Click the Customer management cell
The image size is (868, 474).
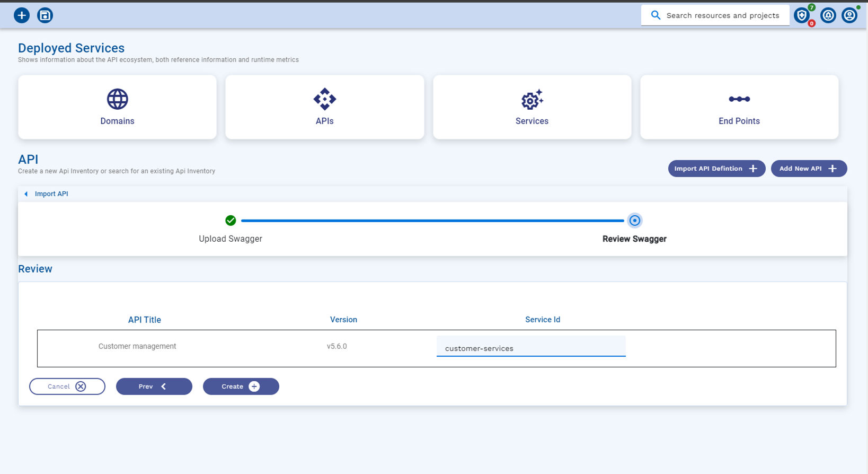137,346
